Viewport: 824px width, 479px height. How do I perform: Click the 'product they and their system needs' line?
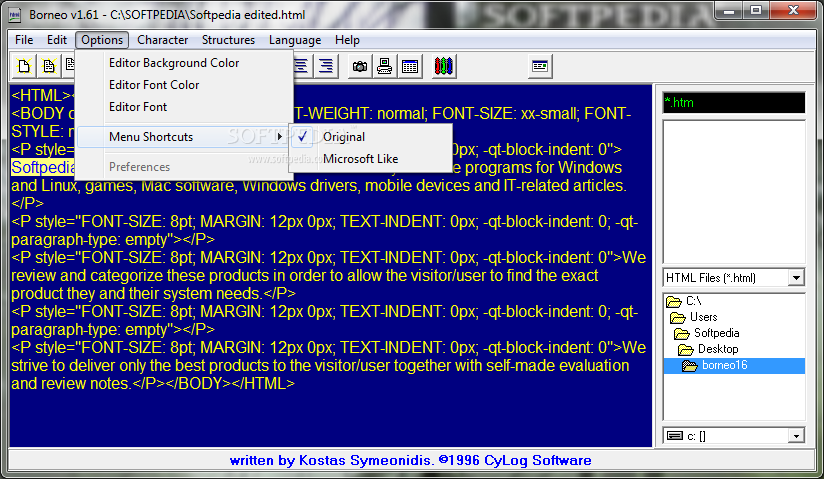pyautogui.click(x=153, y=293)
